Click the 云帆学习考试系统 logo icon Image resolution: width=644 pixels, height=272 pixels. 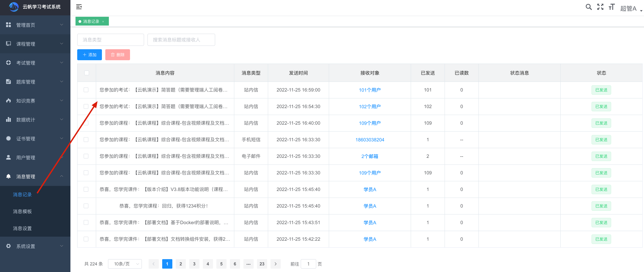[14, 7]
